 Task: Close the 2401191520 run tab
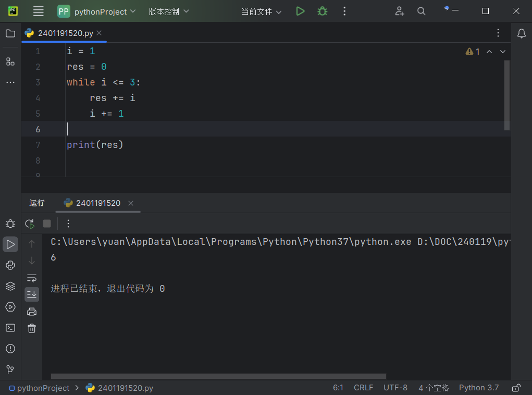[x=131, y=203]
